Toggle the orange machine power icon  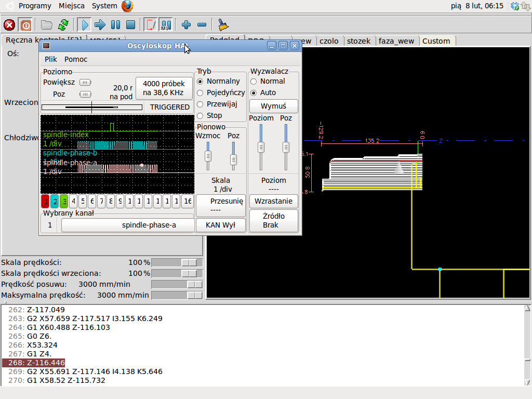coord(26,25)
